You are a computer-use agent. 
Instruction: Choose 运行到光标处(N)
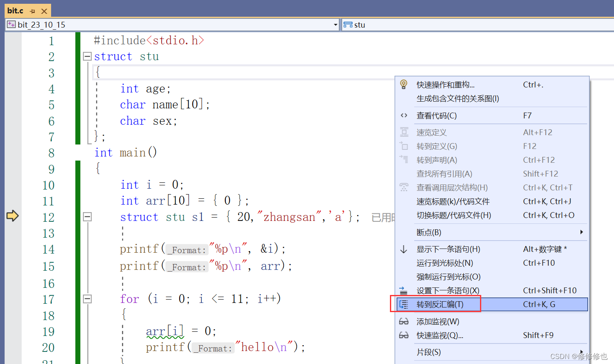(x=492, y=263)
